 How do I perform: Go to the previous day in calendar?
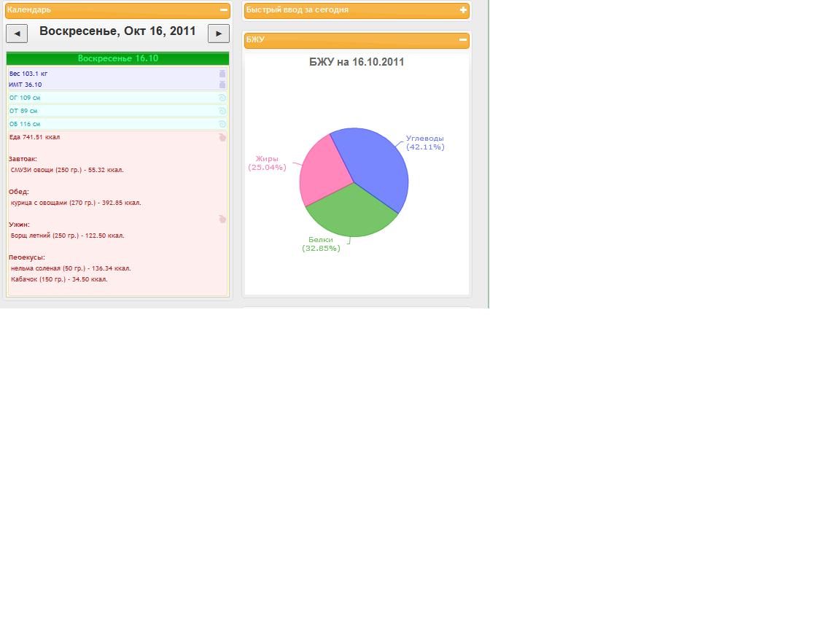[17, 34]
